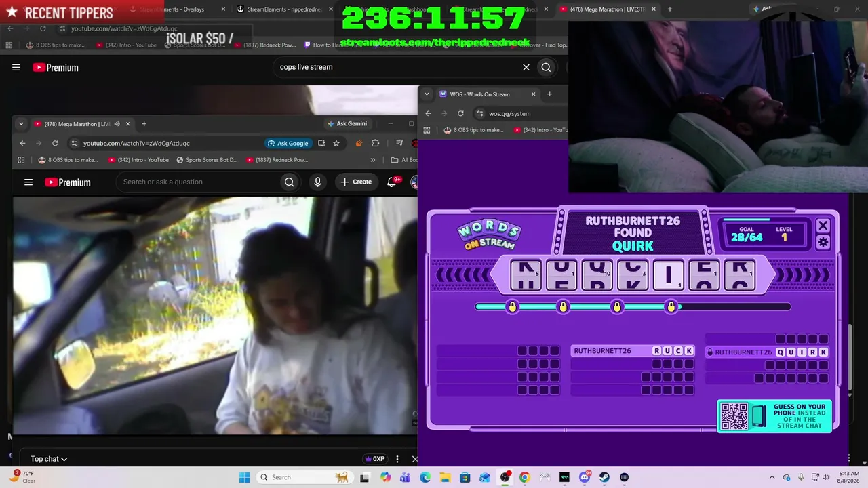
Task: Click the media controls icon in Chrome toolbar
Action: coord(399,143)
